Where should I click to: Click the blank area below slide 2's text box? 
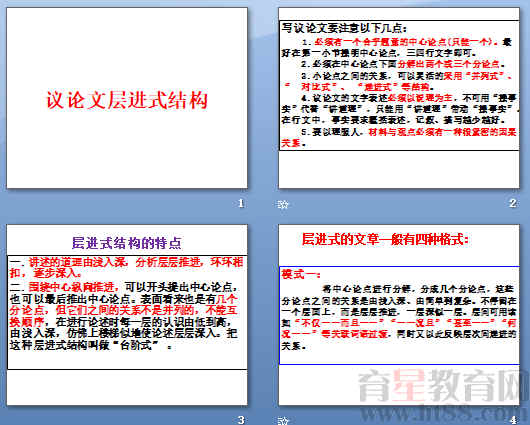coord(399,169)
